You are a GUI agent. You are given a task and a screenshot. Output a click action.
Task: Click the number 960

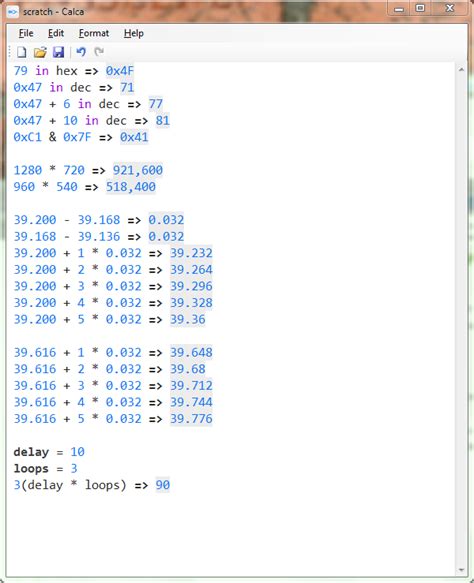24,187
